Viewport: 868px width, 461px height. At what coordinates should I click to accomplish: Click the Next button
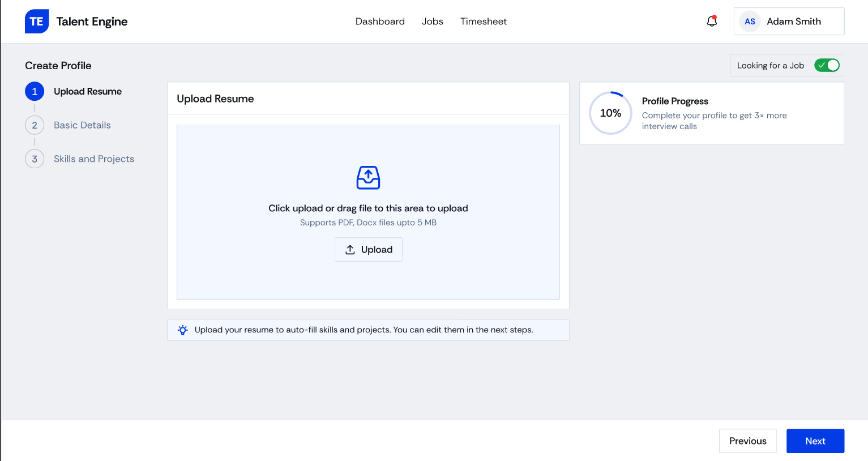pos(815,441)
